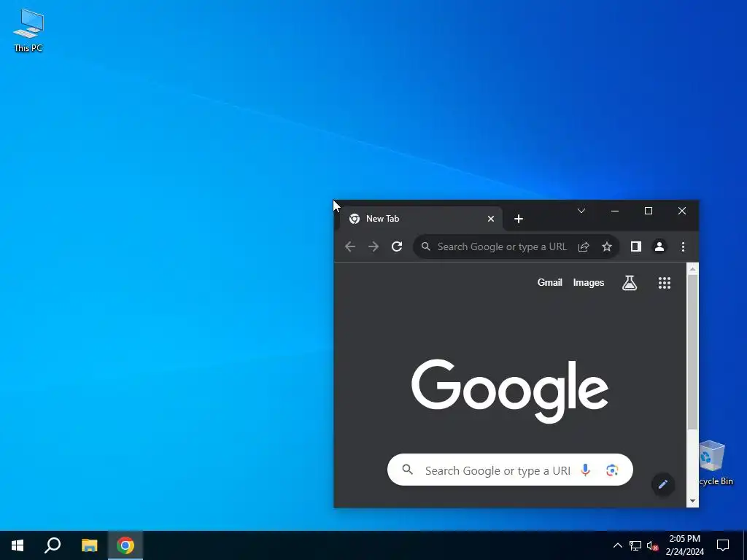747x560 pixels.
Task: Select the This PC desktop icon
Action: click(x=28, y=30)
